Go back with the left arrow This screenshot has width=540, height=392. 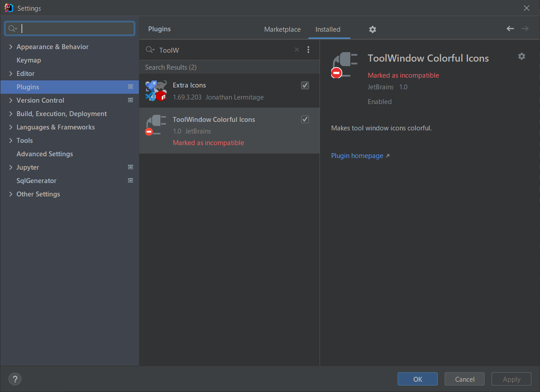pyautogui.click(x=510, y=29)
